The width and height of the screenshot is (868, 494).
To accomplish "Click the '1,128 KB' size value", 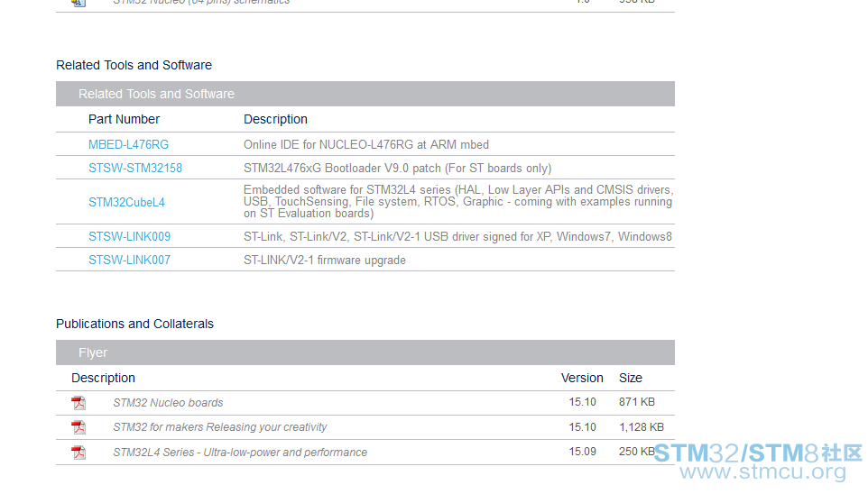I will click(x=641, y=427).
